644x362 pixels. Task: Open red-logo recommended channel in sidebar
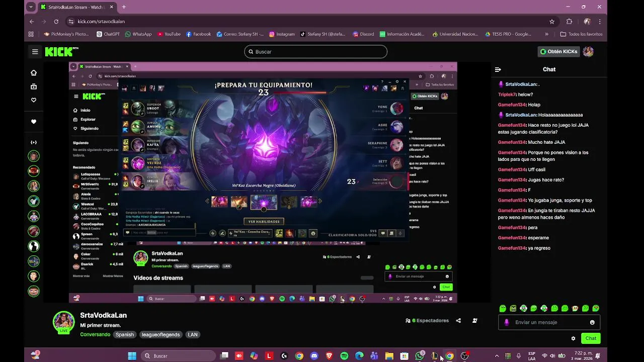coord(34,171)
